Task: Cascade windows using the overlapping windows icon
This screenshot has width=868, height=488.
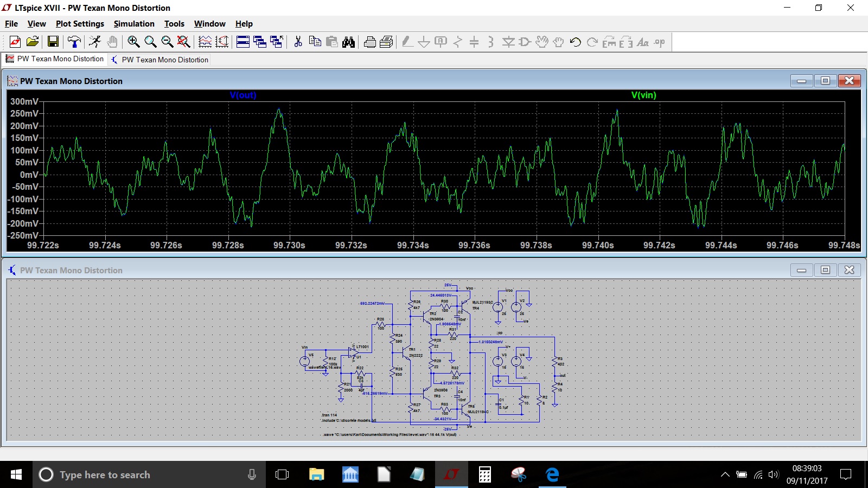Action: [x=260, y=42]
